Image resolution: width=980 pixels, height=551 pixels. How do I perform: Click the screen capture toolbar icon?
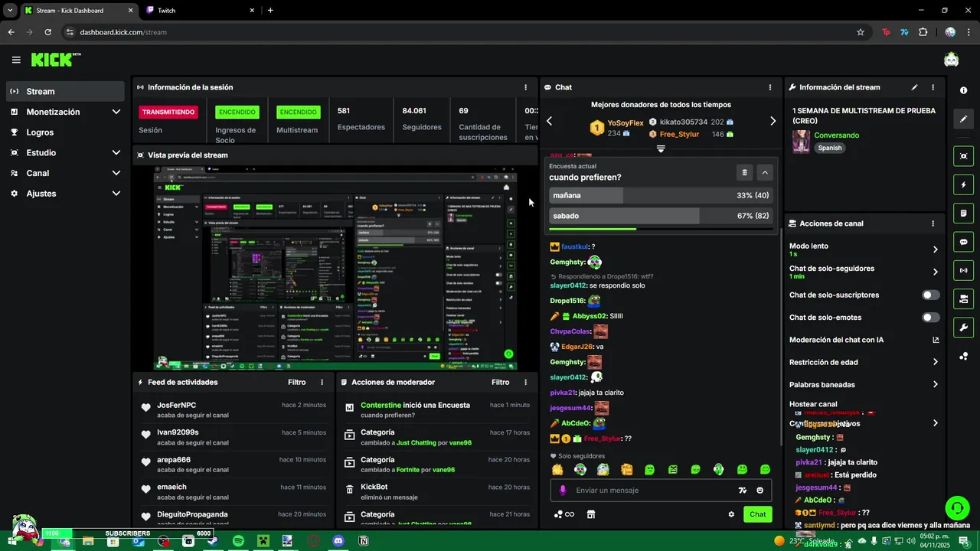(x=963, y=156)
